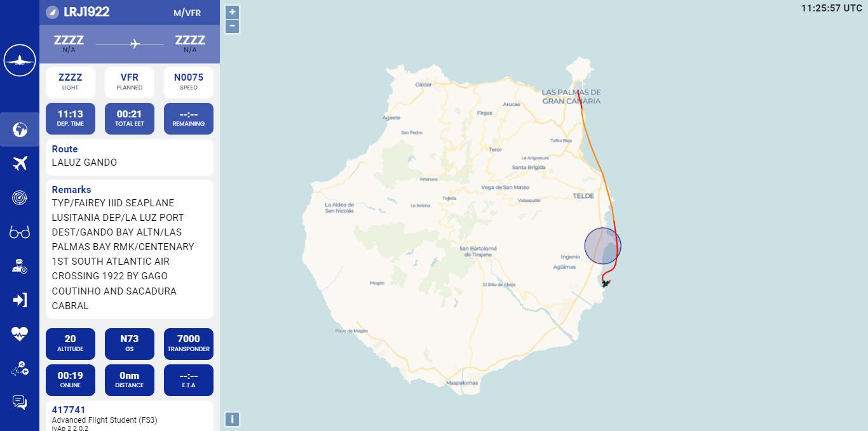Select the blue circle zone near Ingenio
Viewport: 868px width, 431px height.
pyautogui.click(x=602, y=246)
